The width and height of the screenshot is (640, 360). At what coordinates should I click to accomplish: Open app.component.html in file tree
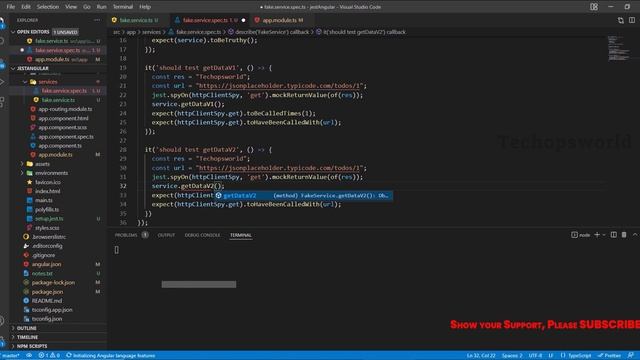click(x=63, y=118)
